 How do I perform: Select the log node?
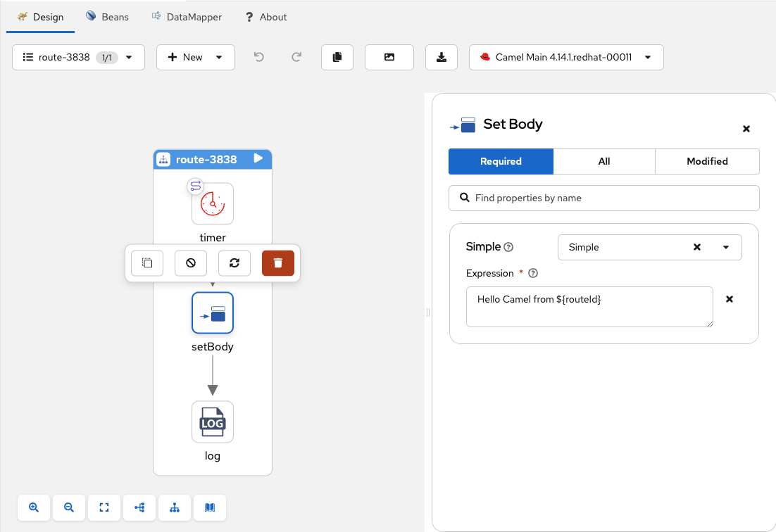coord(213,422)
